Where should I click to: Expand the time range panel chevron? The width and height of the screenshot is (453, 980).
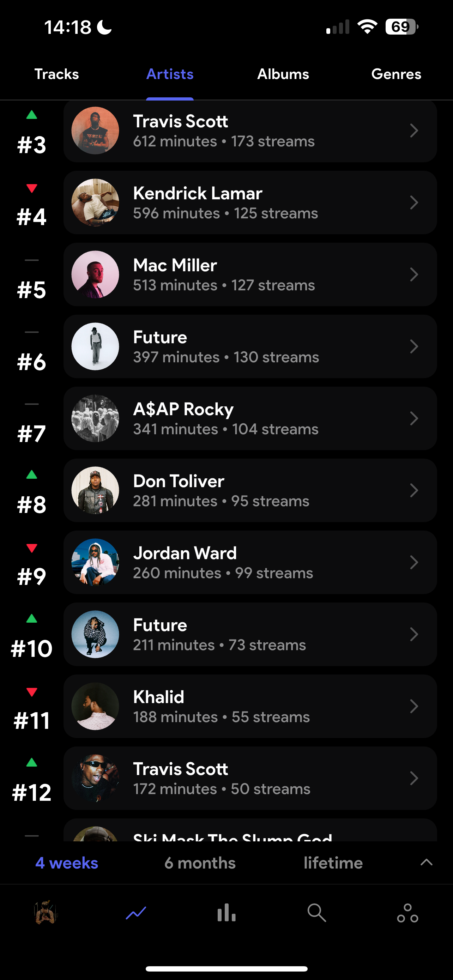(x=427, y=862)
